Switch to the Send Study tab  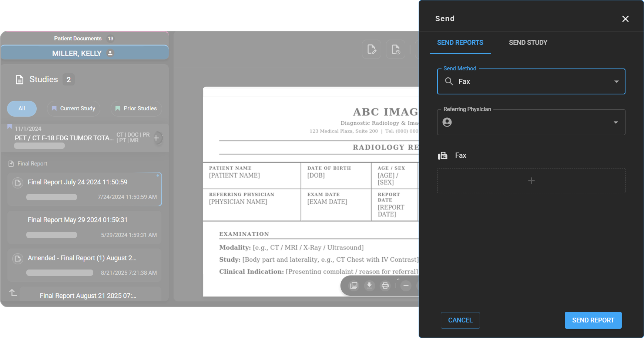pos(528,43)
